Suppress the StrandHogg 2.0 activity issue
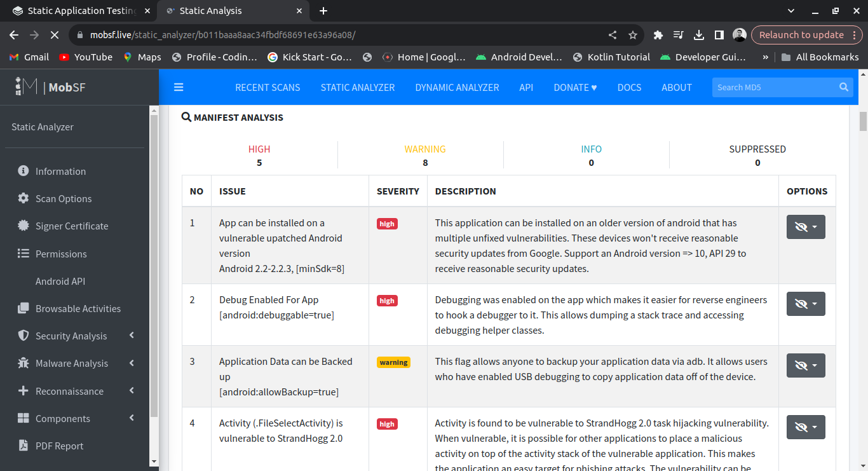The image size is (868, 471). coord(806,427)
